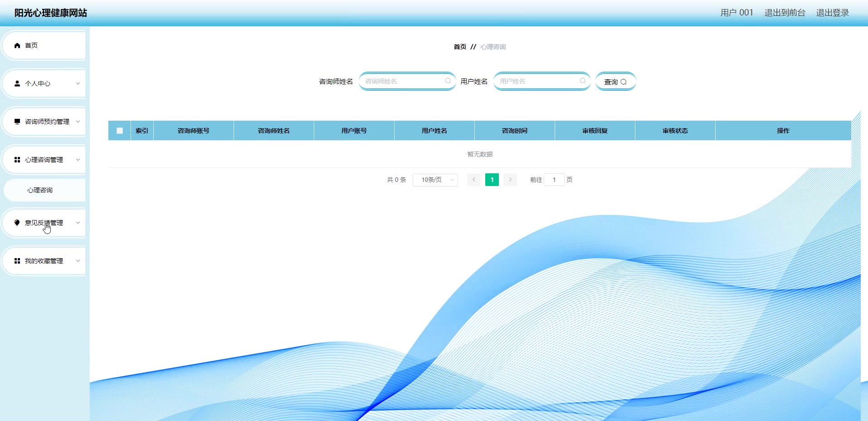Viewport: 868px width, 421px height.
Task: Click the lightbulb icon for 意见反馈管理
Action: [17, 223]
